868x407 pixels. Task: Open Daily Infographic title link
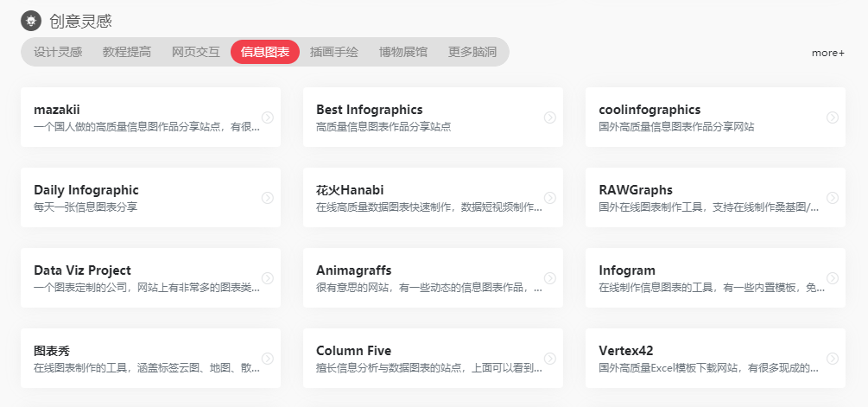pyautogui.click(x=86, y=190)
